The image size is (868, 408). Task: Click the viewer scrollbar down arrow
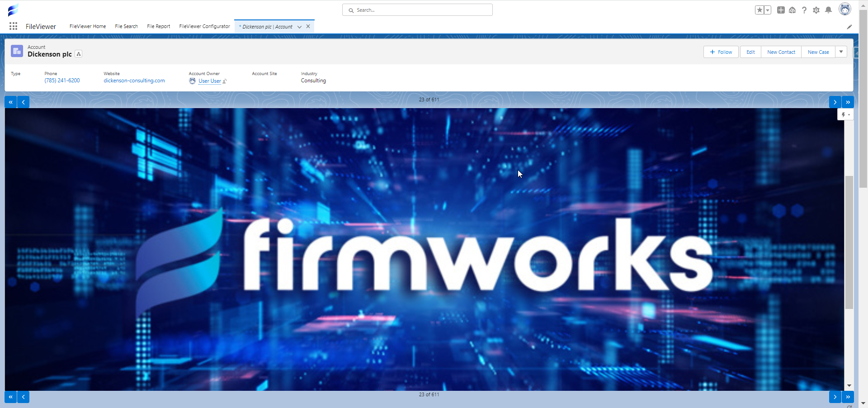(849, 385)
